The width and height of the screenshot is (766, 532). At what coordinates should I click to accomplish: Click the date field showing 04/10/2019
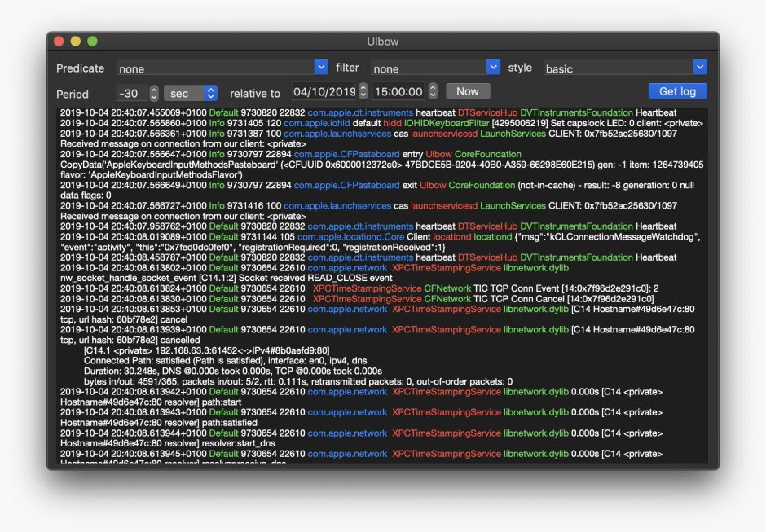click(324, 92)
